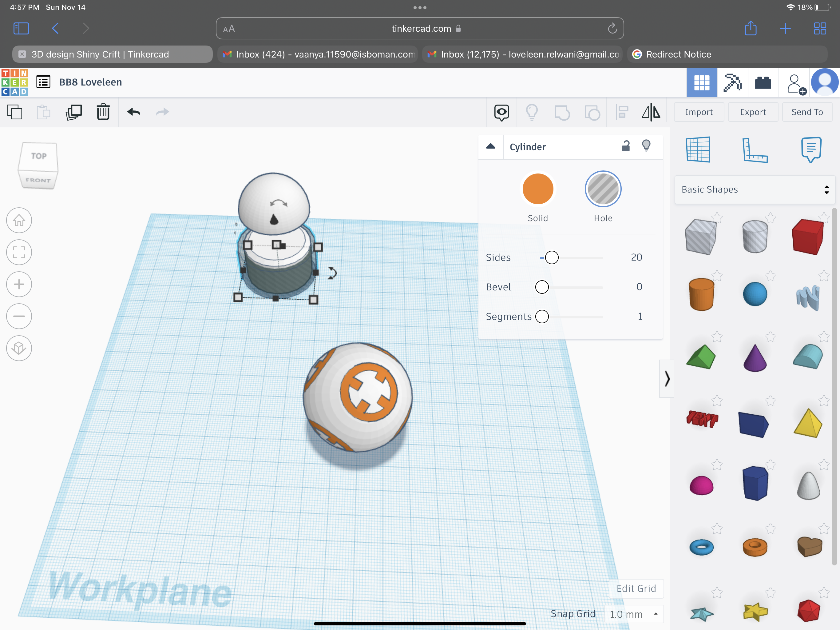
Task: Set cylinder to Hole
Action: coord(603,189)
